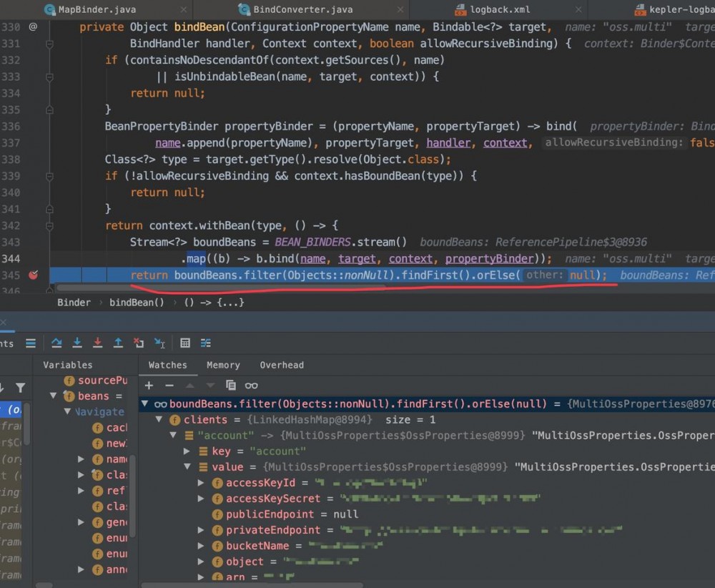Expand the privateEndpoint field
The image size is (715, 588).
201,530
